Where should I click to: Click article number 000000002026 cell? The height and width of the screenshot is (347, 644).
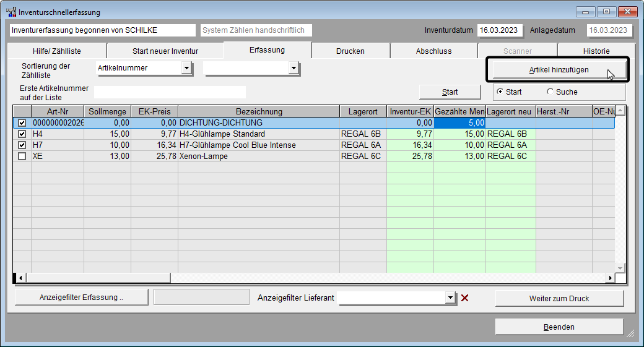coord(58,122)
